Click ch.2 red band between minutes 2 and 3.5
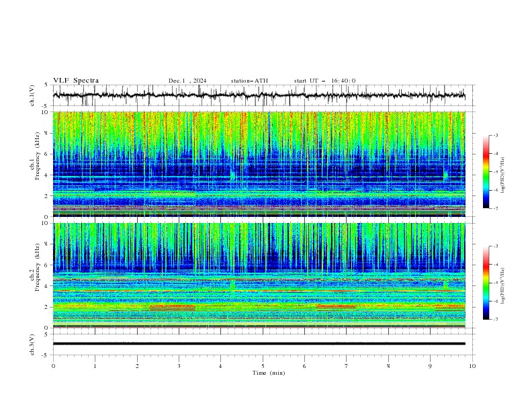This screenshot has height=411, width=532. click(x=173, y=308)
